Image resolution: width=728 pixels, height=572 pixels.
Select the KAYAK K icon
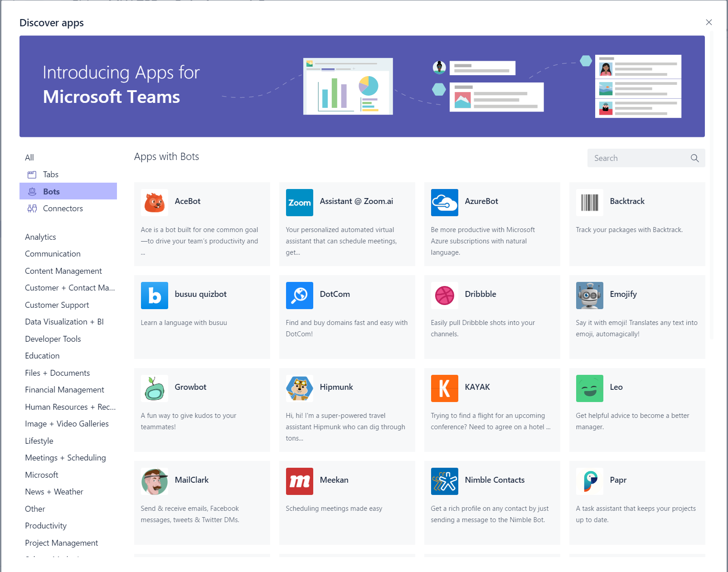pyautogui.click(x=444, y=388)
